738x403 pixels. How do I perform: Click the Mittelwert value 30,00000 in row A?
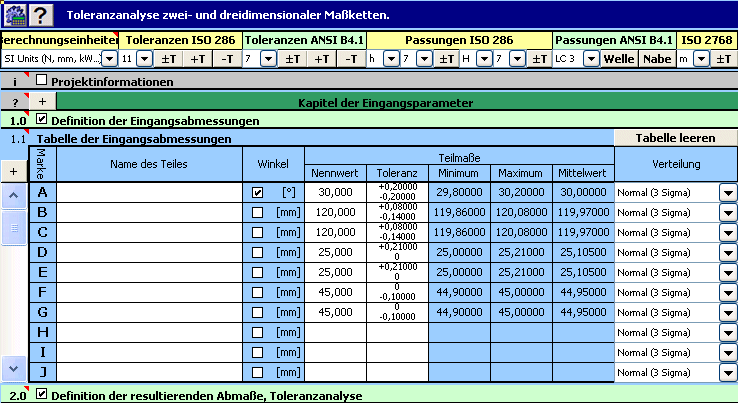[583, 193]
